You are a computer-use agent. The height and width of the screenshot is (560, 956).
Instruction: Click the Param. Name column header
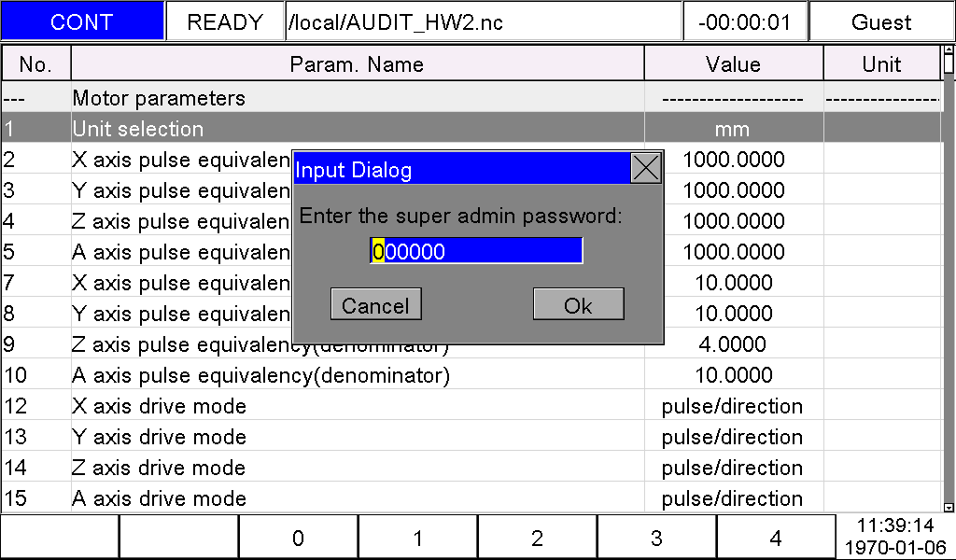pos(358,64)
